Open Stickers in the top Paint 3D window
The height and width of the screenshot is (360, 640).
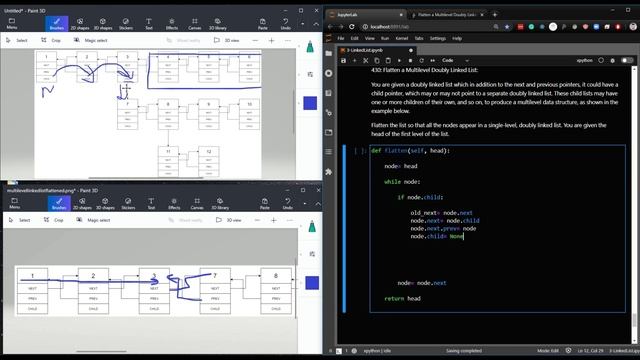click(126, 24)
